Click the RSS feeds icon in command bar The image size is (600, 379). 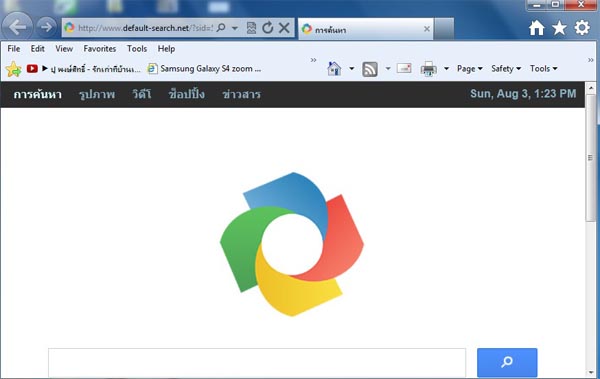(x=370, y=69)
